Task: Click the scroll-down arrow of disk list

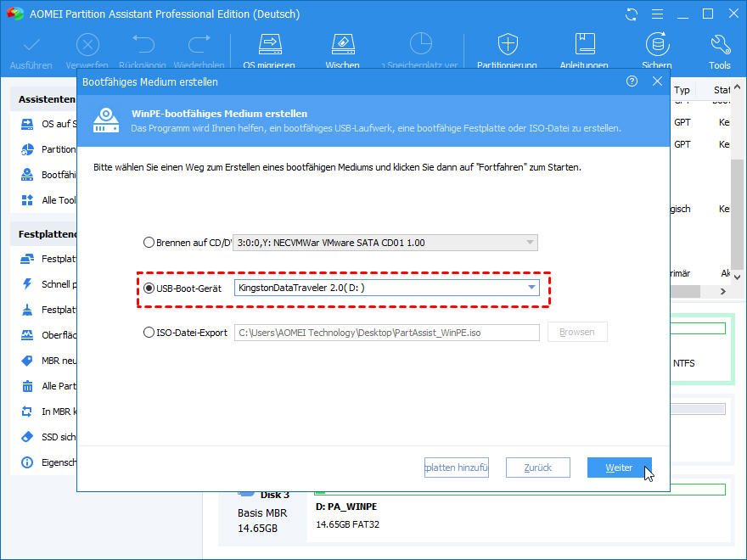Action: (x=738, y=277)
